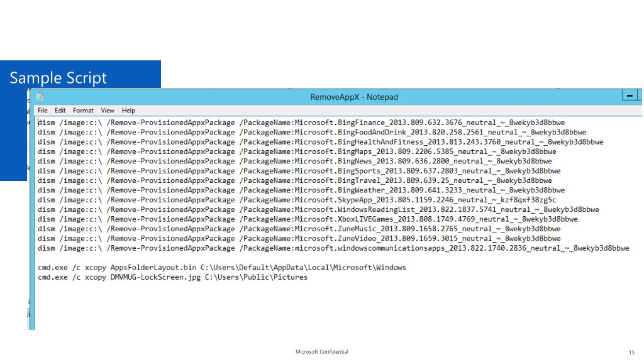Click the line containing Microsoft.BingFinance
644x362 pixels.
click(301, 123)
